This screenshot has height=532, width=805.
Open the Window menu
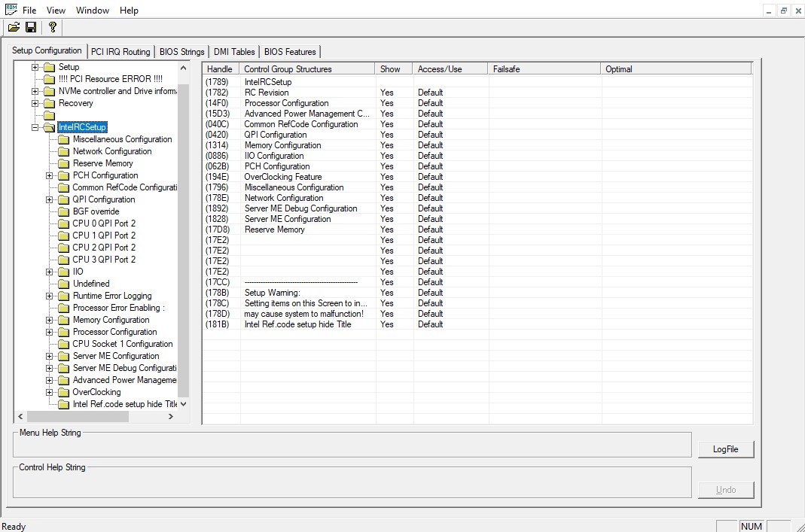coord(93,11)
